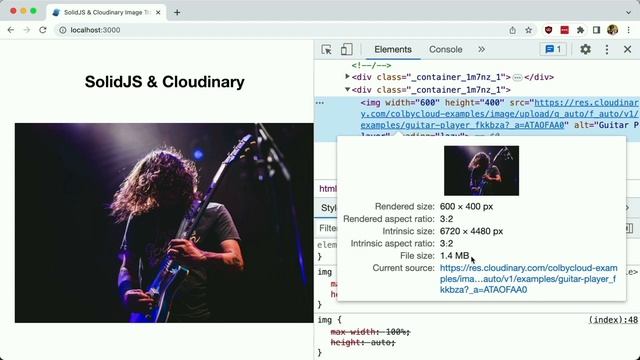Open the Current source URL link
The image size is (640, 360).
[x=529, y=279]
